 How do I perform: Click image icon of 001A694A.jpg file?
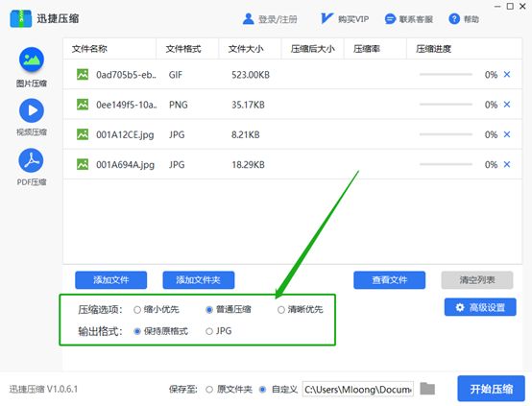[x=83, y=164]
